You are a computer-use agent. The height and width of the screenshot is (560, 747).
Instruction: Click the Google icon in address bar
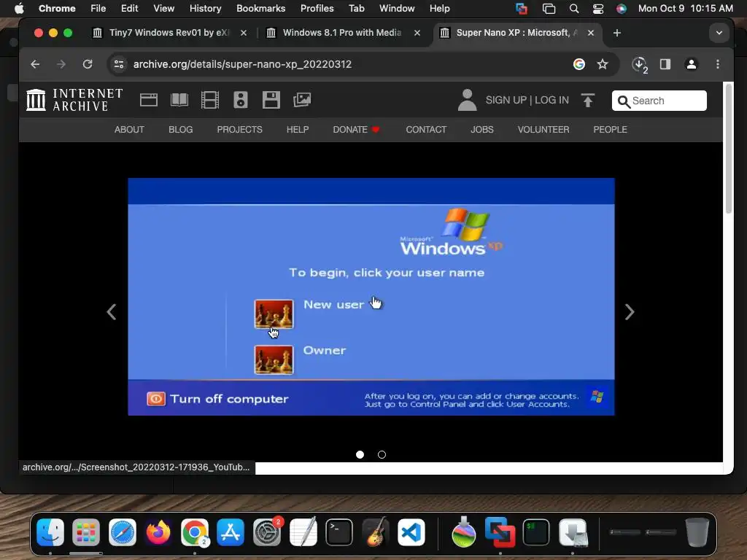[x=578, y=64]
